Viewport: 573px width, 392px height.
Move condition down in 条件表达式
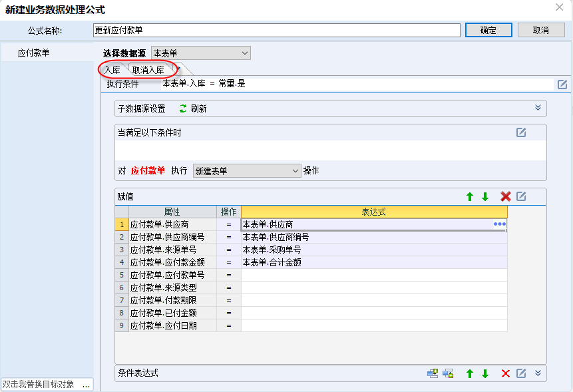click(485, 374)
